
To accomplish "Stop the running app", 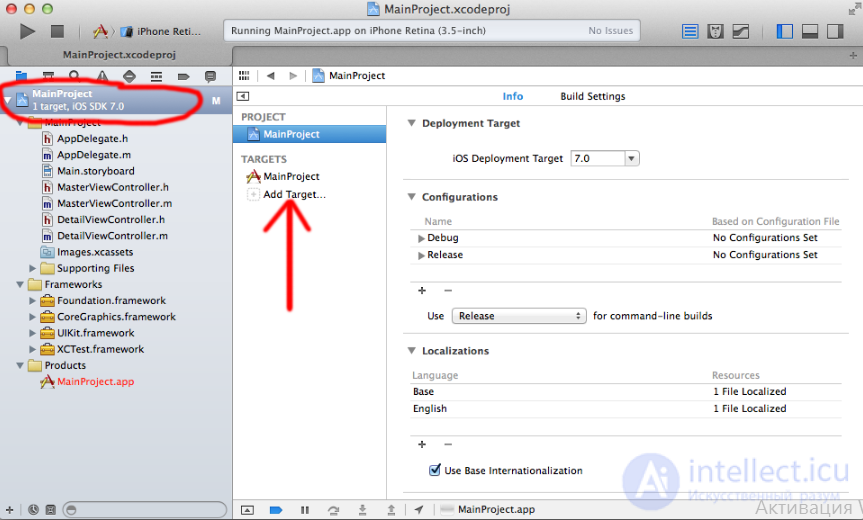I will [x=57, y=31].
